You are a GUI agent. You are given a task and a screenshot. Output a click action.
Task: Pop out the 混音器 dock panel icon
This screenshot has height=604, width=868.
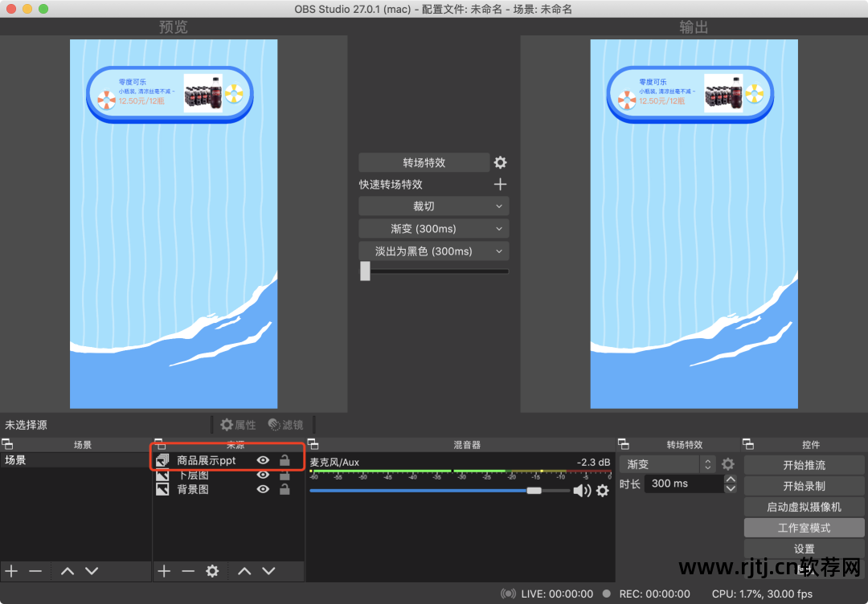[313, 444]
